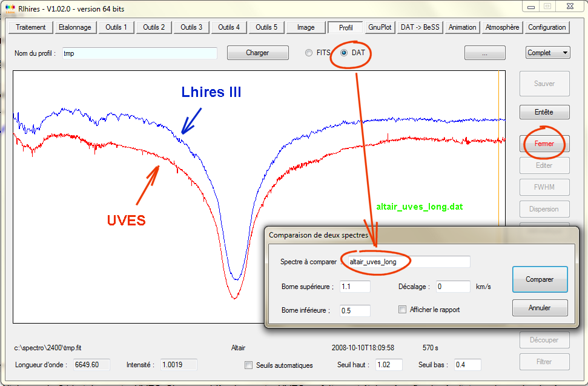
Task: Open the Configuration tab
Action: pyautogui.click(x=547, y=27)
